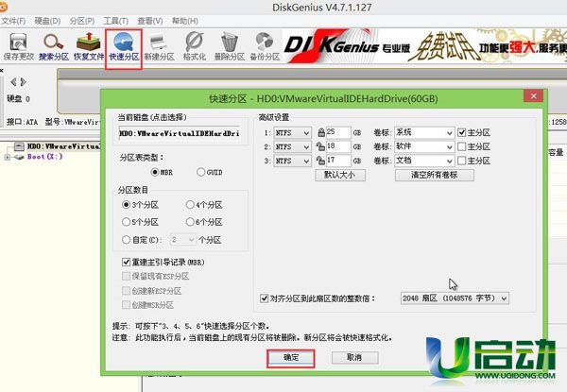This screenshot has width=567, height=392.
Task: Click partition 2 size field showing 18
Action: click(x=338, y=146)
